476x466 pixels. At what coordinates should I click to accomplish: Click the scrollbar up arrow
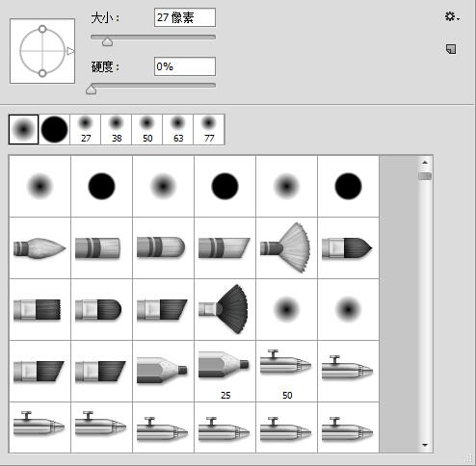coord(425,163)
